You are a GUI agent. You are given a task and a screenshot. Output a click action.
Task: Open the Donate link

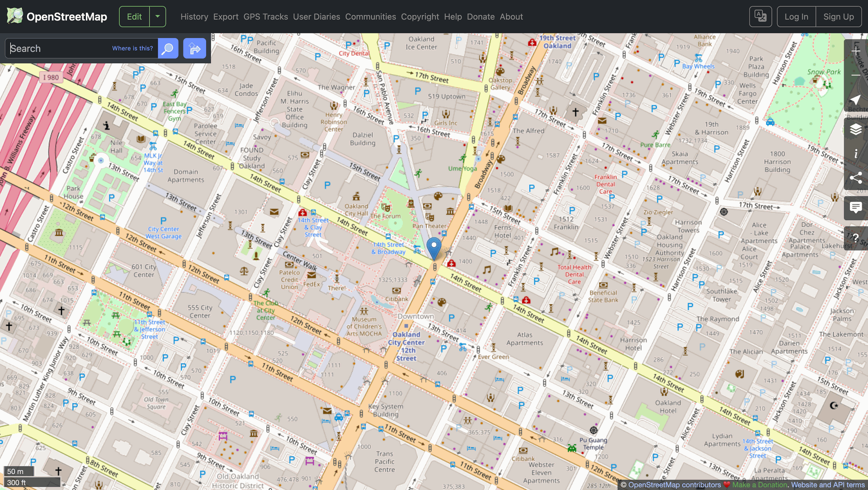click(481, 17)
